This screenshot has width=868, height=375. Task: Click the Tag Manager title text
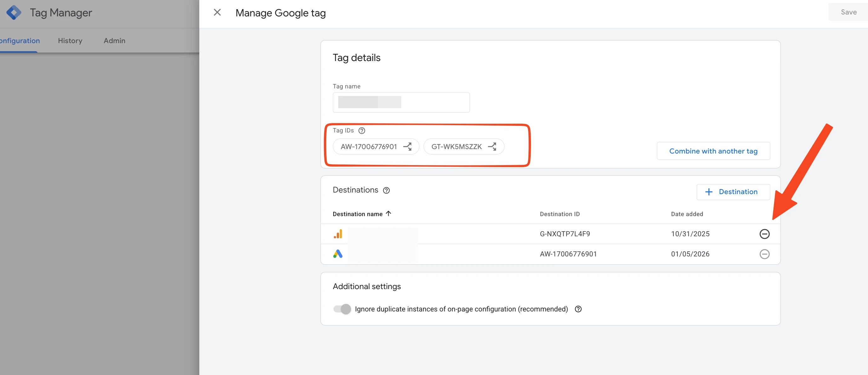click(61, 13)
